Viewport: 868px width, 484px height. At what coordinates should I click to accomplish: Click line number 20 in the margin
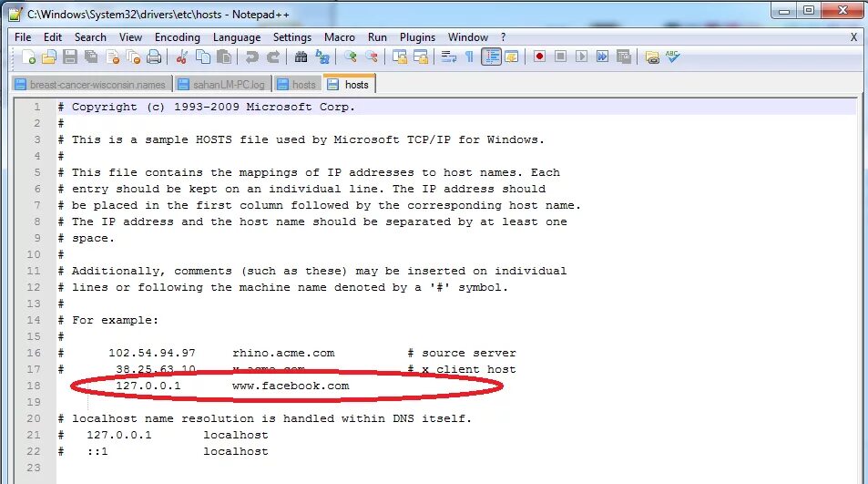34,418
